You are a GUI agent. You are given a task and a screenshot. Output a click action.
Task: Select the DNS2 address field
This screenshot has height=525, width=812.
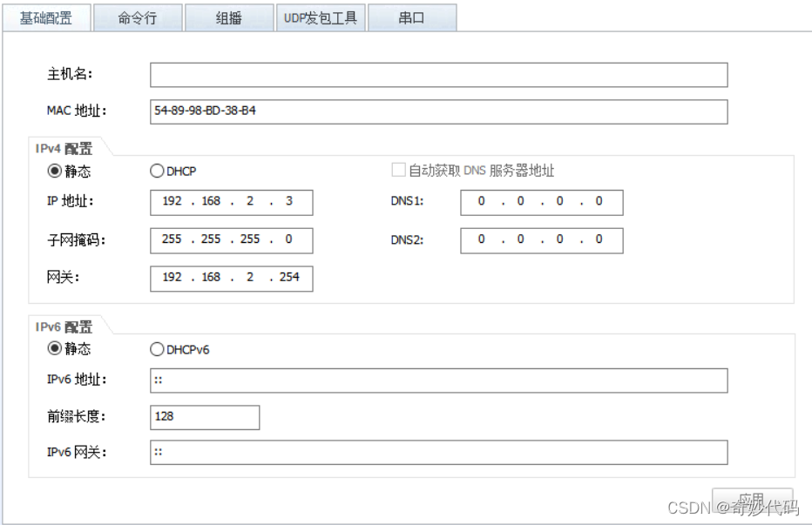click(541, 240)
